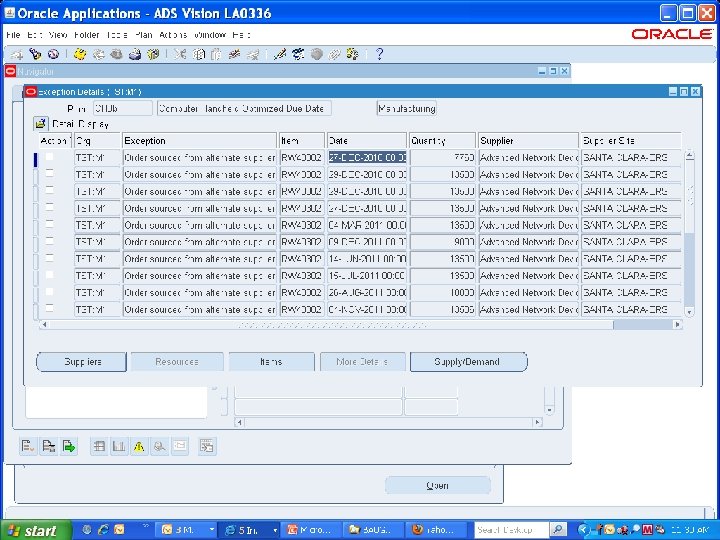Click the Search Desktop input field

click(x=512, y=530)
